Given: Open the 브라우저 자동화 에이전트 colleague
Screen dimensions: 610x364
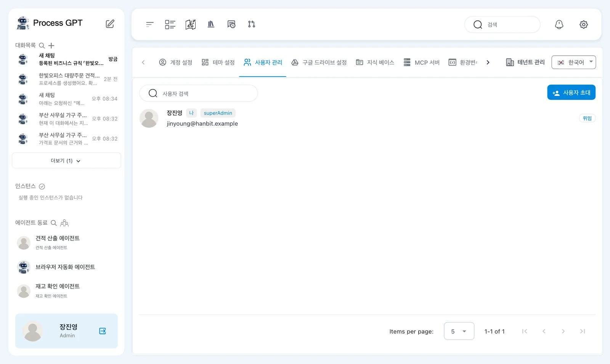Looking at the screenshot, I should pyautogui.click(x=66, y=267).
